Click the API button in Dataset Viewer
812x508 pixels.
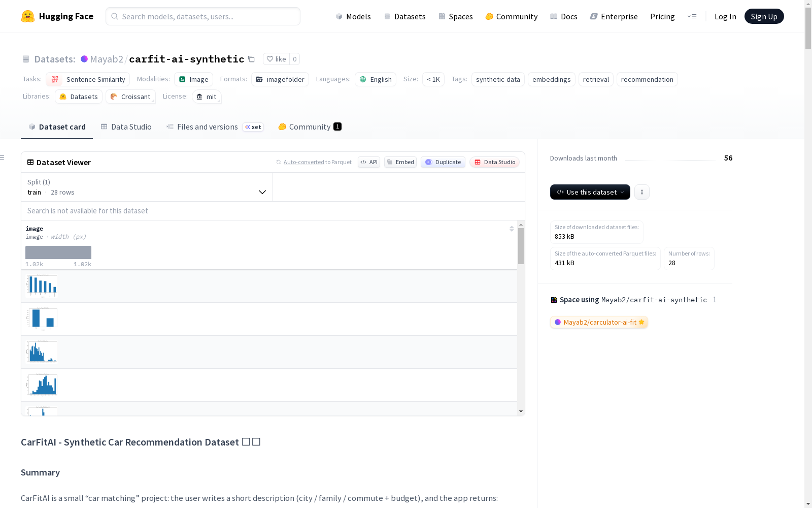369,162
